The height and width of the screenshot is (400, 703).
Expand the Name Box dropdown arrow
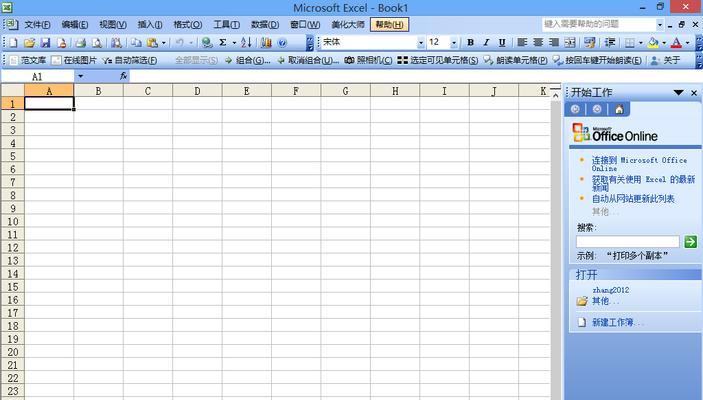pos(80,76)
